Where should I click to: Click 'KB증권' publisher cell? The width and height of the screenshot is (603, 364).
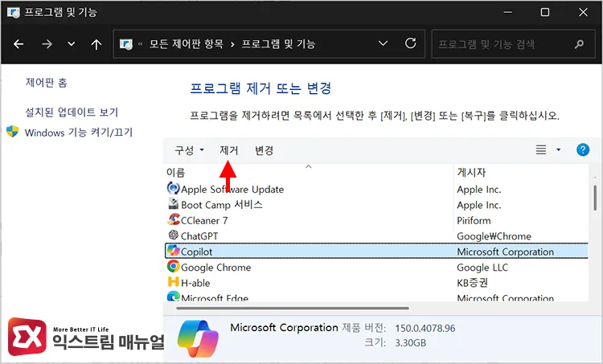pos(472,283)
